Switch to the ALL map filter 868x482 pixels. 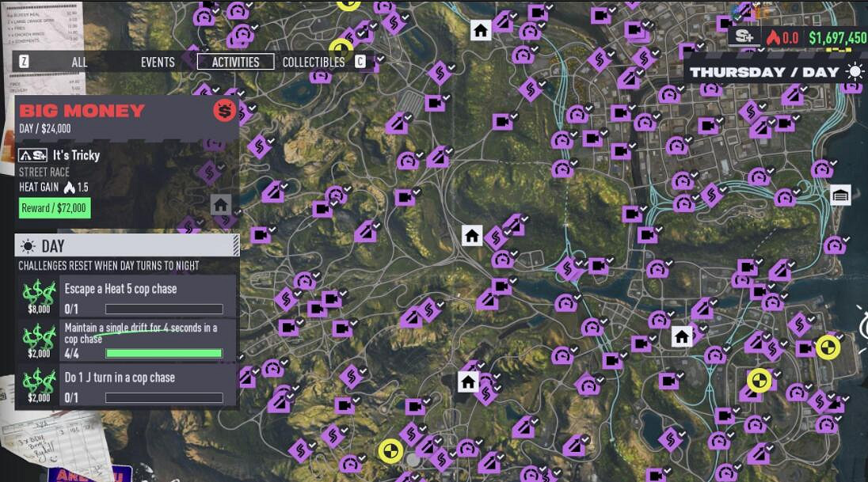pyautogui.click(x=79, y=62)
